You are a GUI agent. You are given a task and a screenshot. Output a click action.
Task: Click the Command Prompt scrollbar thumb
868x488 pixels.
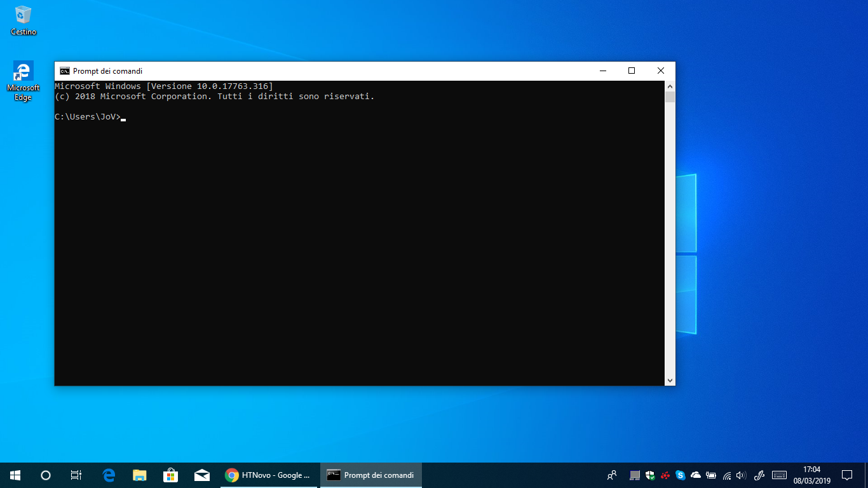coord(670,97)
